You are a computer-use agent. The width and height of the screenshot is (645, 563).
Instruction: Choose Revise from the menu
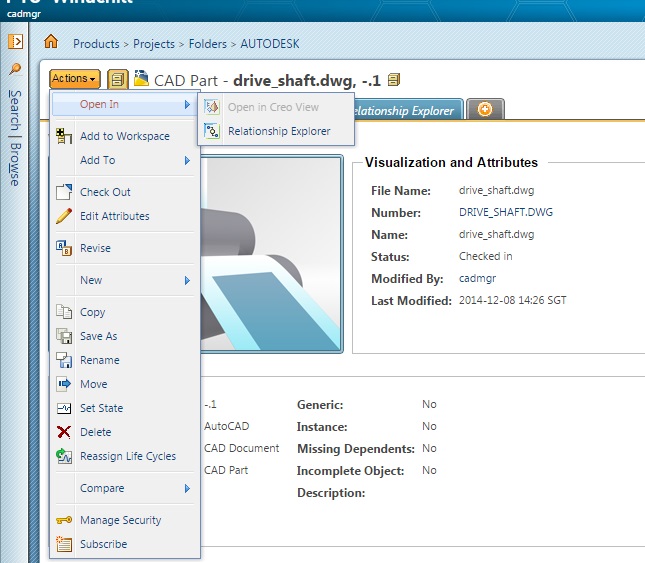click(x=125, y=248)
